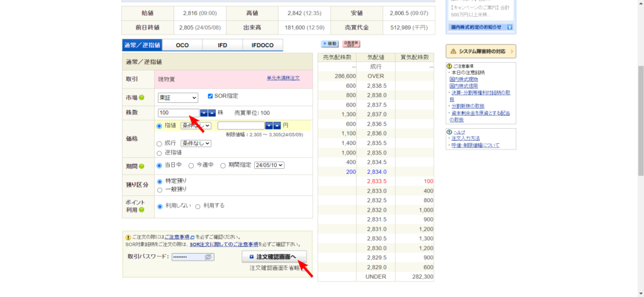
Task: Select the 指値 price radio button
Action: 159,126
